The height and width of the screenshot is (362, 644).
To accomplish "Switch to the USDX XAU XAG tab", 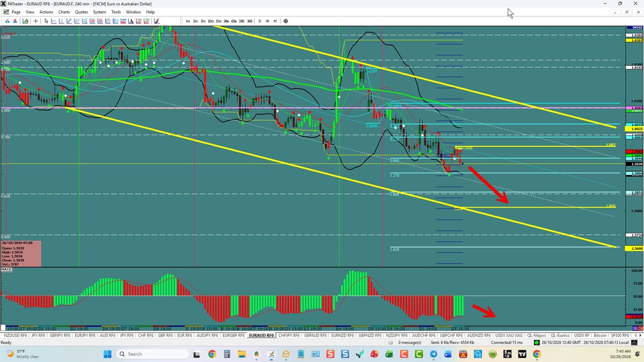I will click(x=509, y=335).
